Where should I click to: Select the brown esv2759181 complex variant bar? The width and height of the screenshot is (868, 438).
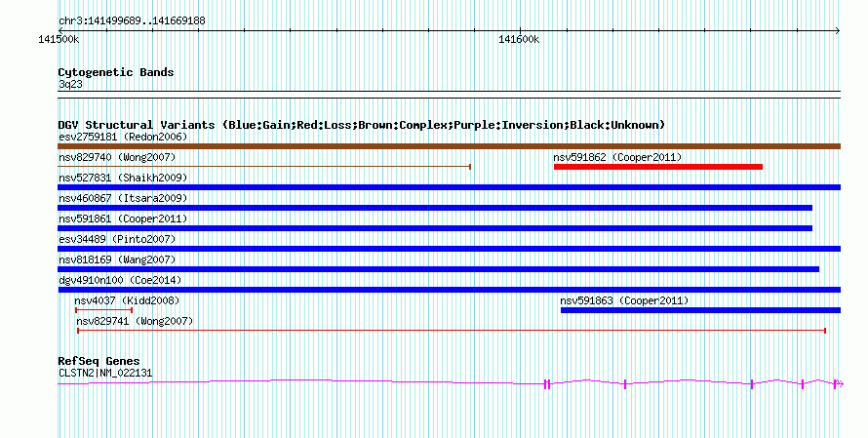pyautogui.click(x=449, y=146)
